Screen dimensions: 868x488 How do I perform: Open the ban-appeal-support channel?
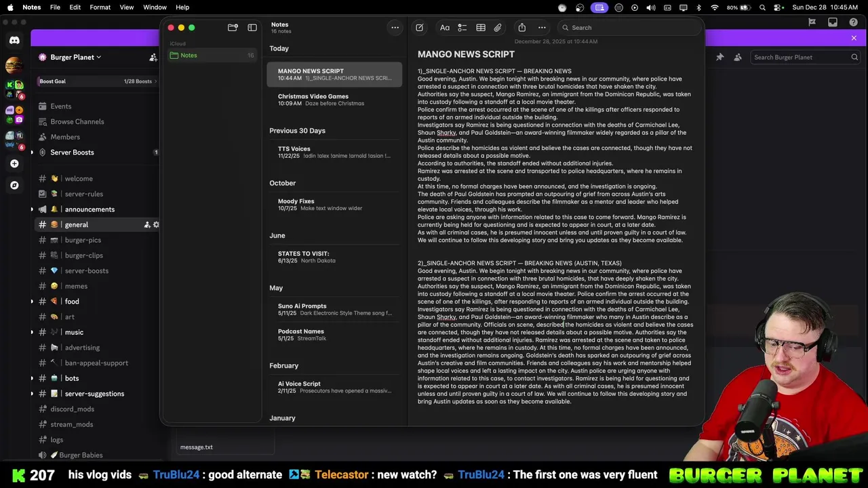coord(96,363)
